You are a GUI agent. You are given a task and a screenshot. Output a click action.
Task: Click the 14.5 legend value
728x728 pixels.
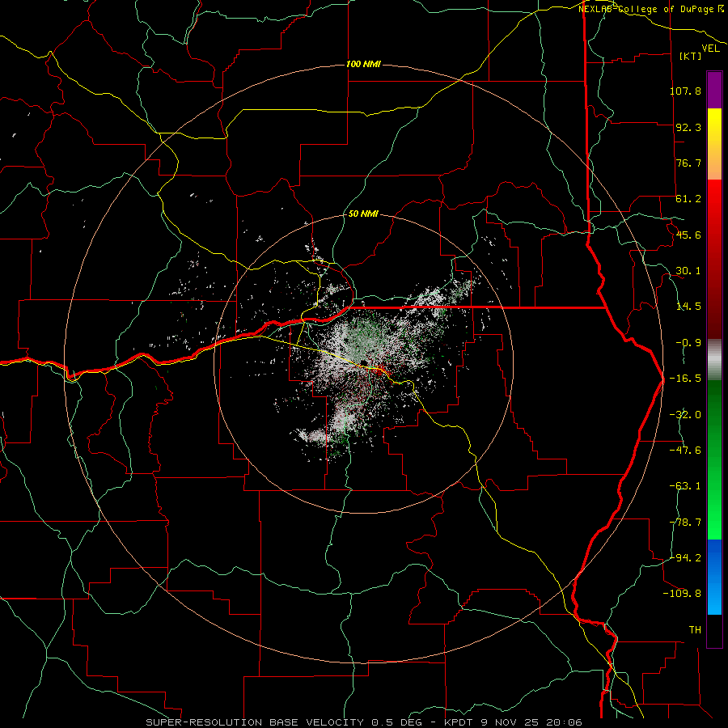pos(688,307)
